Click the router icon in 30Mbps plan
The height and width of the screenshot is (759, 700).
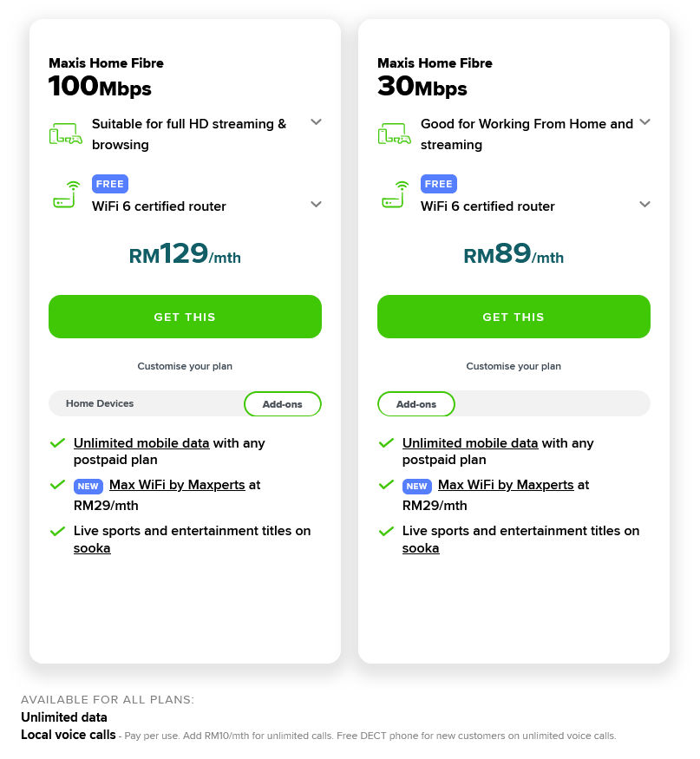(395, 194)
